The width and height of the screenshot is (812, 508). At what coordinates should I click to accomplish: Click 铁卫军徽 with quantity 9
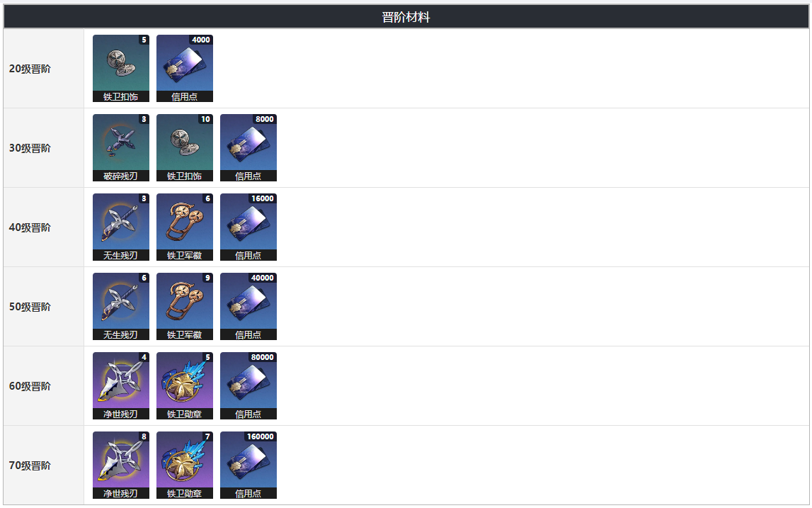[184, 306]
